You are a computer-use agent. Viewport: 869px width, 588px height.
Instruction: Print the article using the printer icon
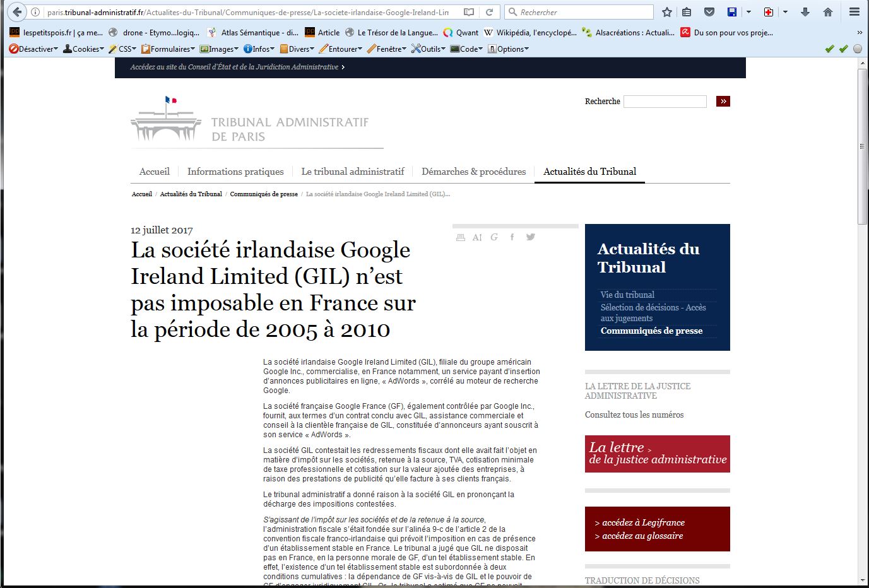click(460, 237)
